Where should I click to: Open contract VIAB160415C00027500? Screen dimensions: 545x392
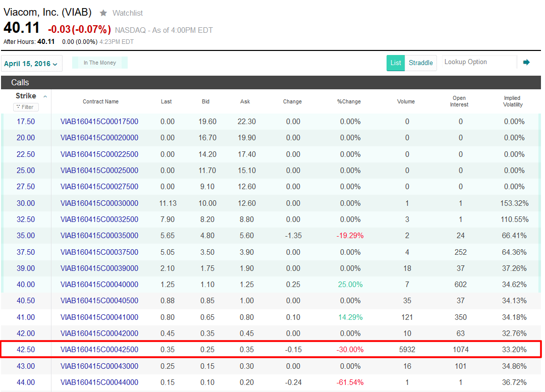pyautogui.click(x=99, y=187)
